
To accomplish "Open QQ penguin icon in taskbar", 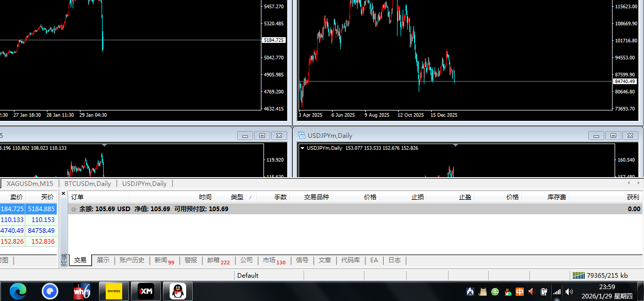I will tap(178, 291).
